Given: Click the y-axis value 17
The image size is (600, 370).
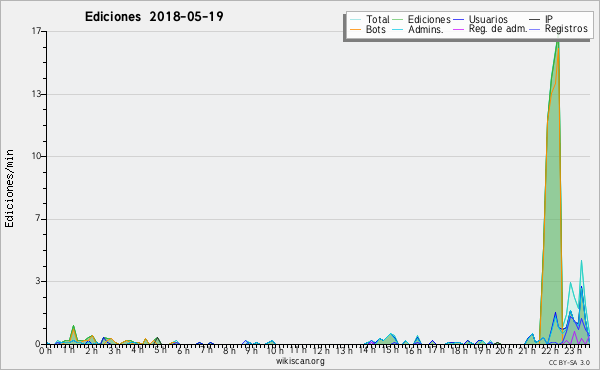Looking at the screenshot, I should 36,31.
